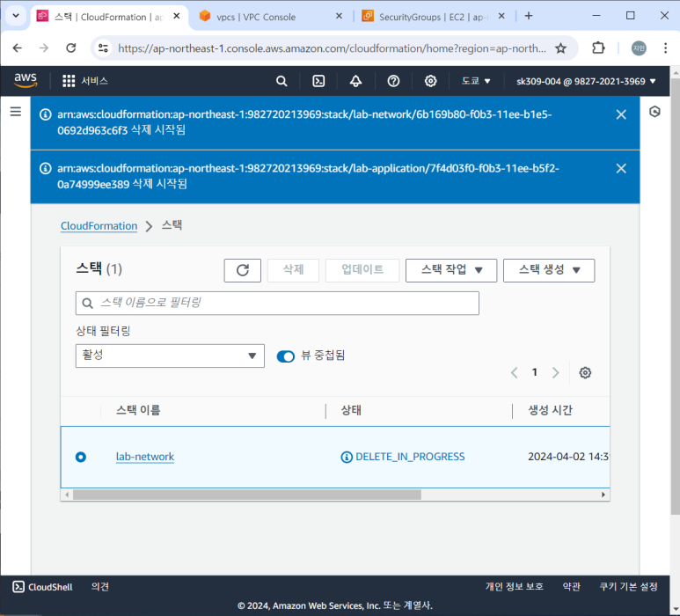Open the AWS console search

[282, 81]
